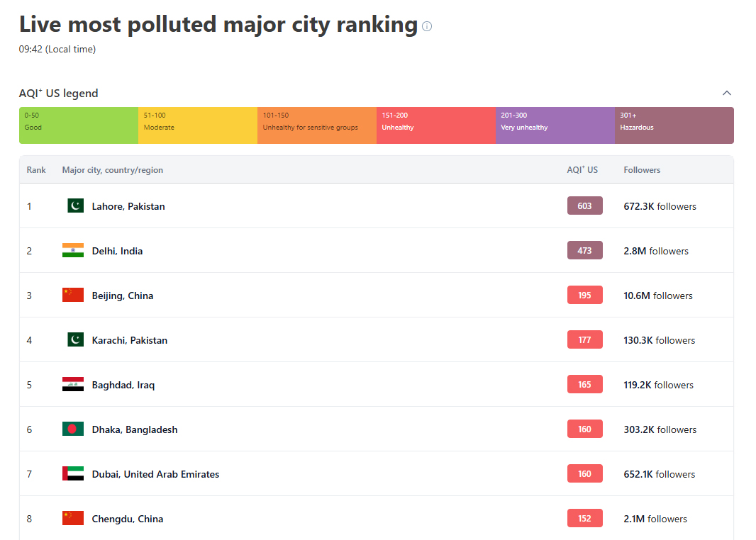Click the China flag icon next to Beijing
756x540 pixels.
(72, 295)
